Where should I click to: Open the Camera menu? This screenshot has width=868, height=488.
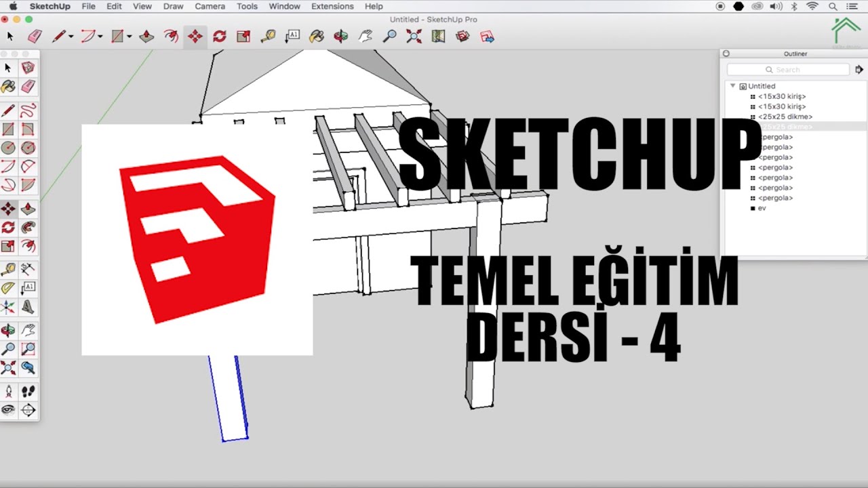[x=210, y=6]
